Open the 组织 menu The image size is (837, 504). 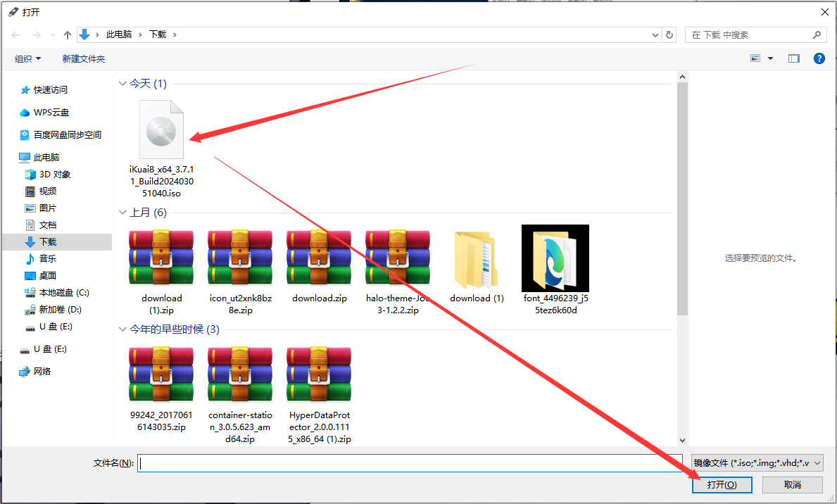coord(28,59)
